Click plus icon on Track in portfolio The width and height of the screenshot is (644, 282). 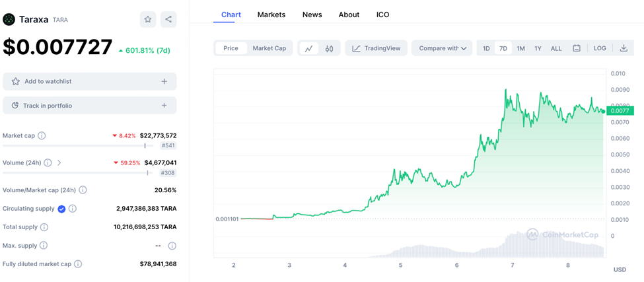(x=164, y=106)
